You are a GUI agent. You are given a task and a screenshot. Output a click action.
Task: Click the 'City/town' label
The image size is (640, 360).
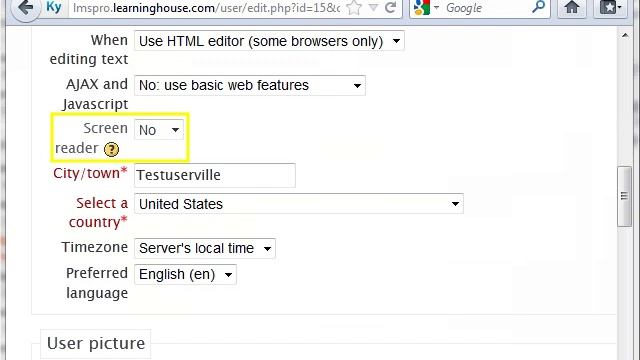click(90, 173)
